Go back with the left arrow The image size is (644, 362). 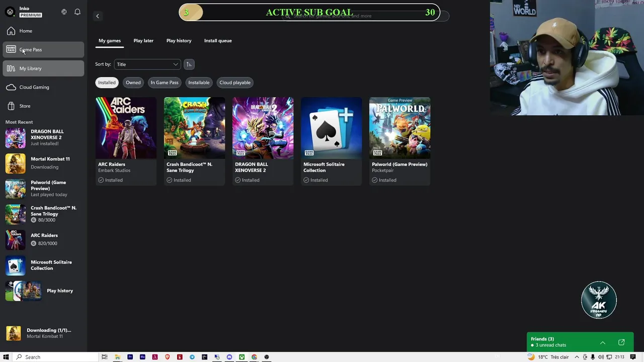98,16
